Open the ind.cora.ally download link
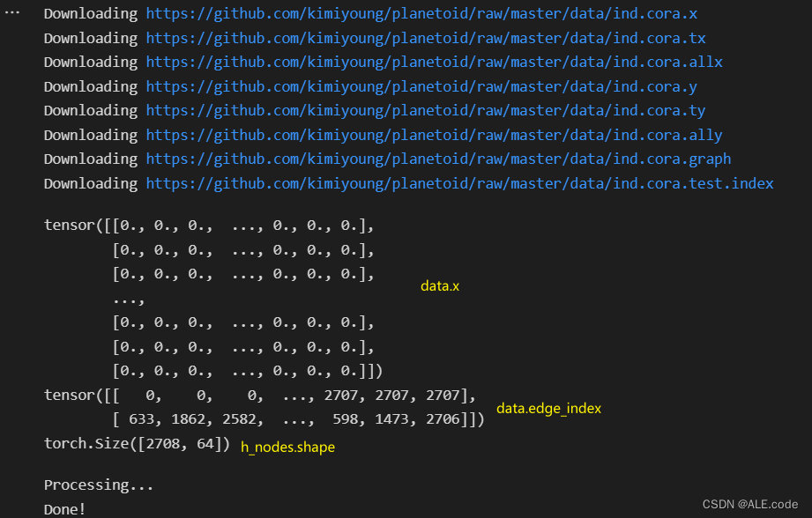This screenshot has height=518, width=812. click(x=434, y=135)
